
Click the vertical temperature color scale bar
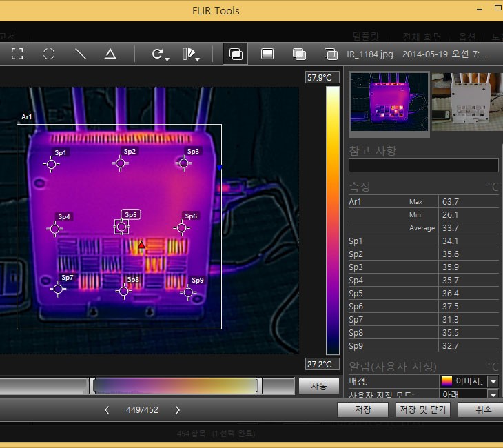(x=333, y=221)
